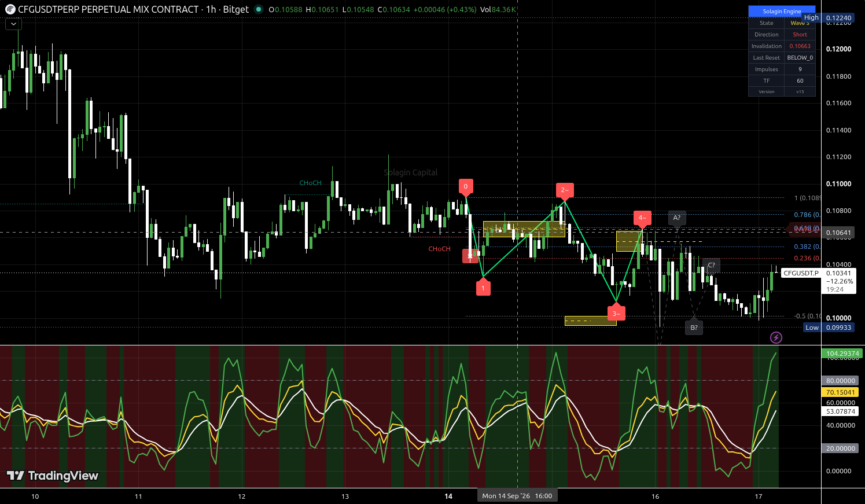Select the red wave 1 label
This screenshot has width=865, height=504.
483,287
